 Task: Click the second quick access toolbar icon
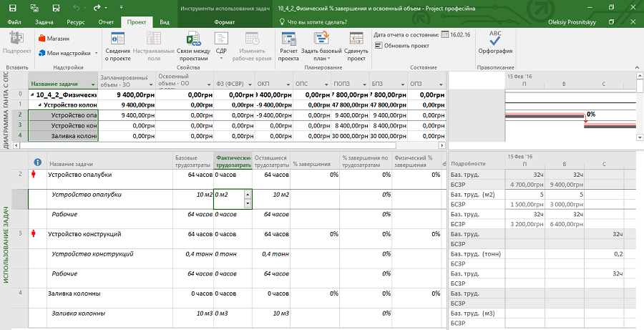click(34, 8)
